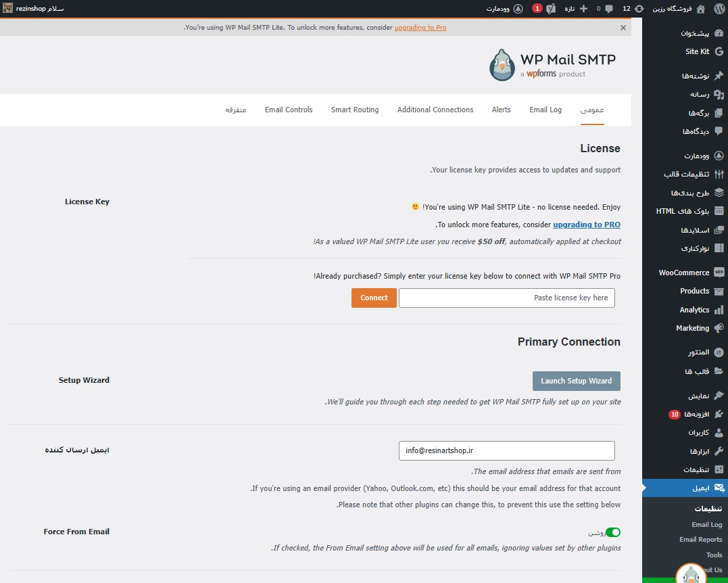Switch to Smart Routing tab
Screen dimensions: 728x583
[355, 110]
